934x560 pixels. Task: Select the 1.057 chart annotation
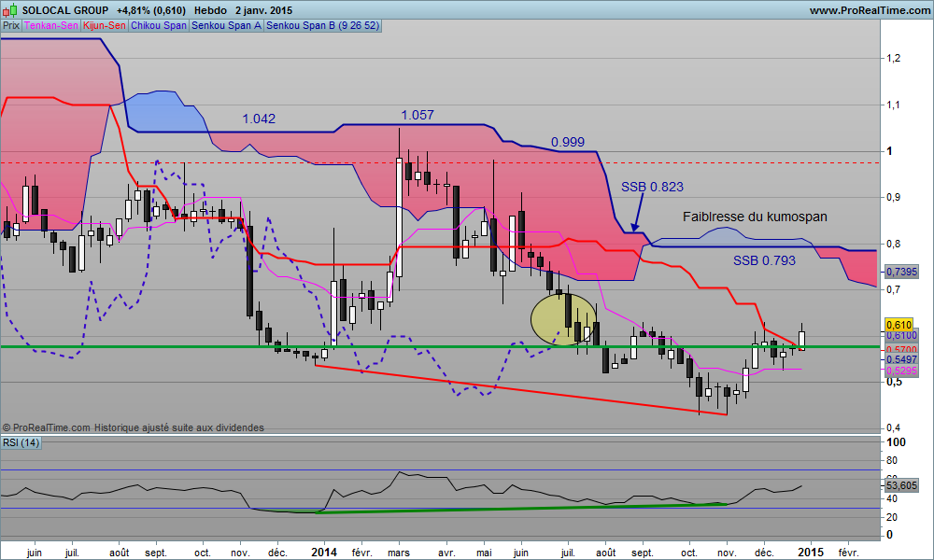[417, 115]
